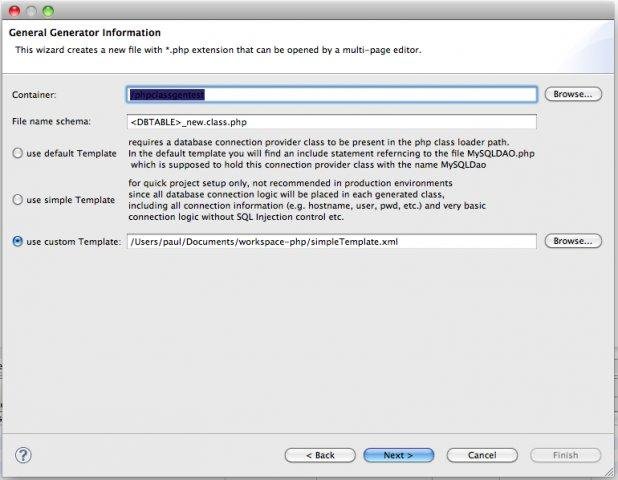Choose the use simple Template radio button
This screenshot has width=618, height=480.
click(18, 199)
